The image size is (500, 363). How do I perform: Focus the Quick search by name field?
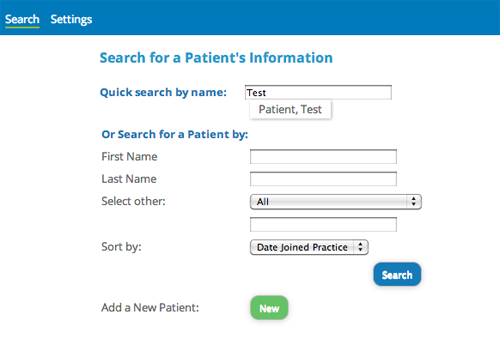318,92
